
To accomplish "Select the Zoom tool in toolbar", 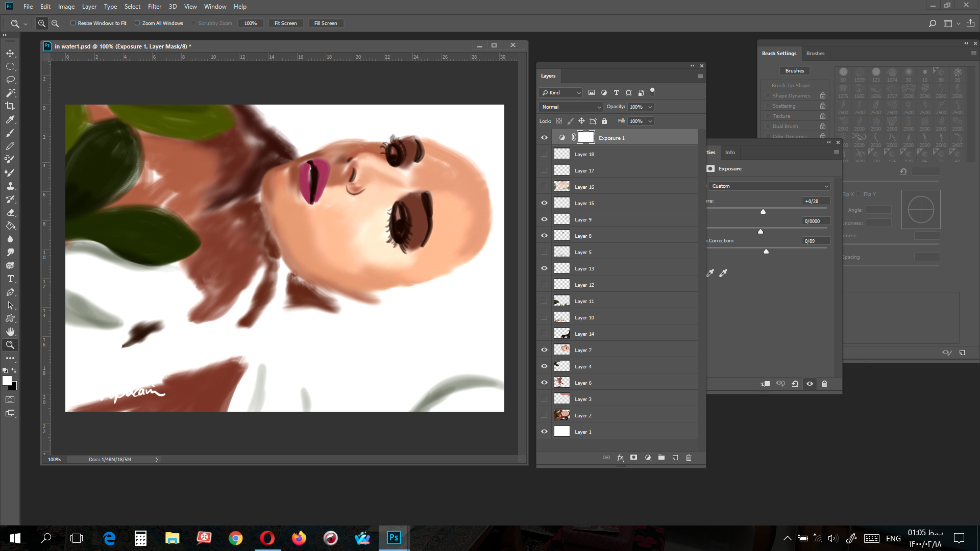I will 10,345.
